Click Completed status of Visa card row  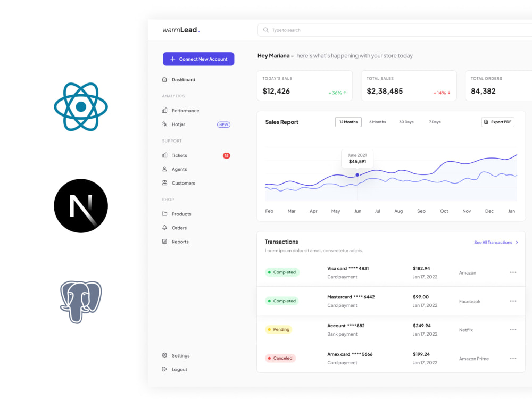[x=282, y=272]
